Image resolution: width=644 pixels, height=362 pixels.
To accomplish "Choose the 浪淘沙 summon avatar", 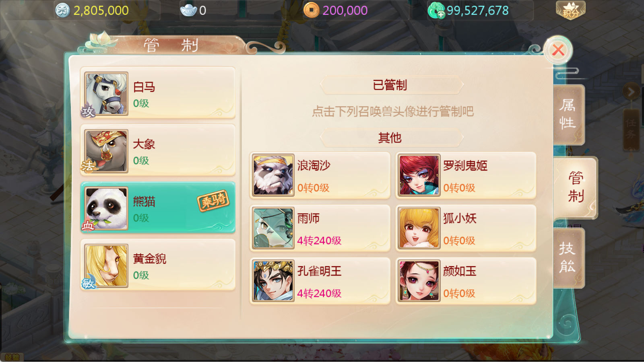I will click(273, 175).
